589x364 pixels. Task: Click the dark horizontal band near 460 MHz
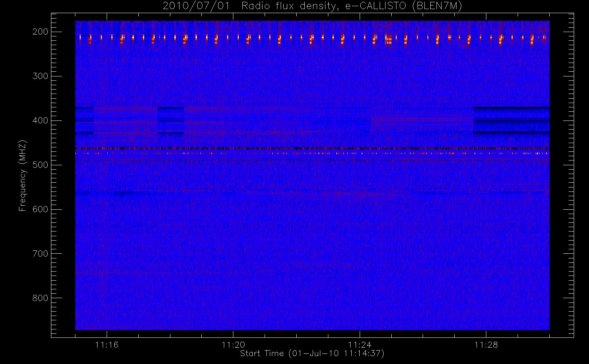pyautogui.click(x=312, y=148)
